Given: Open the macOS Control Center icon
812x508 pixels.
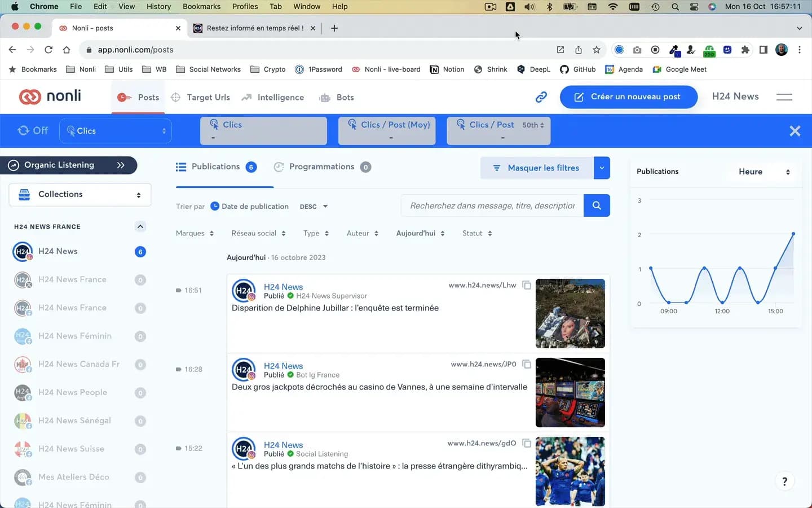Looking at the screenshot, I should [x=694, y=7].
